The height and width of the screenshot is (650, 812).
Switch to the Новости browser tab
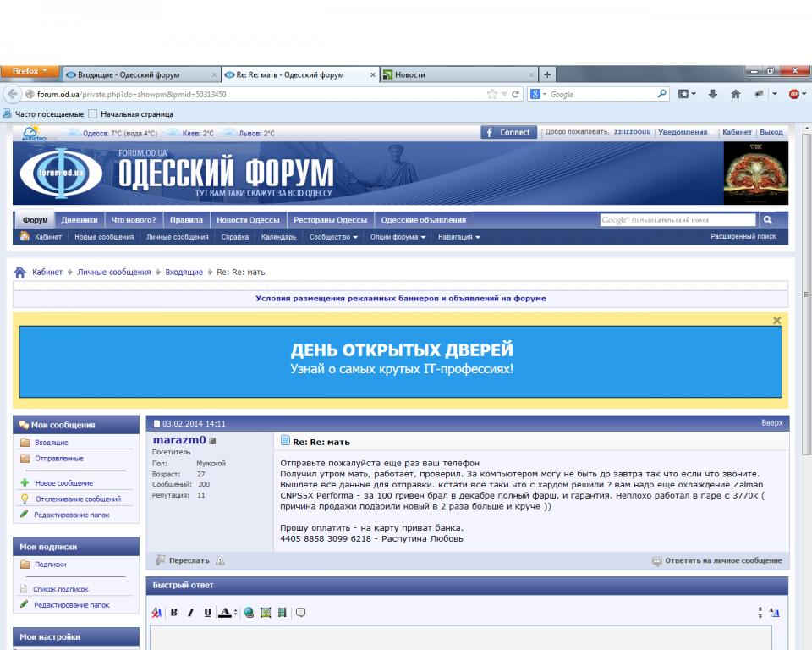click(x=457, y=74)
